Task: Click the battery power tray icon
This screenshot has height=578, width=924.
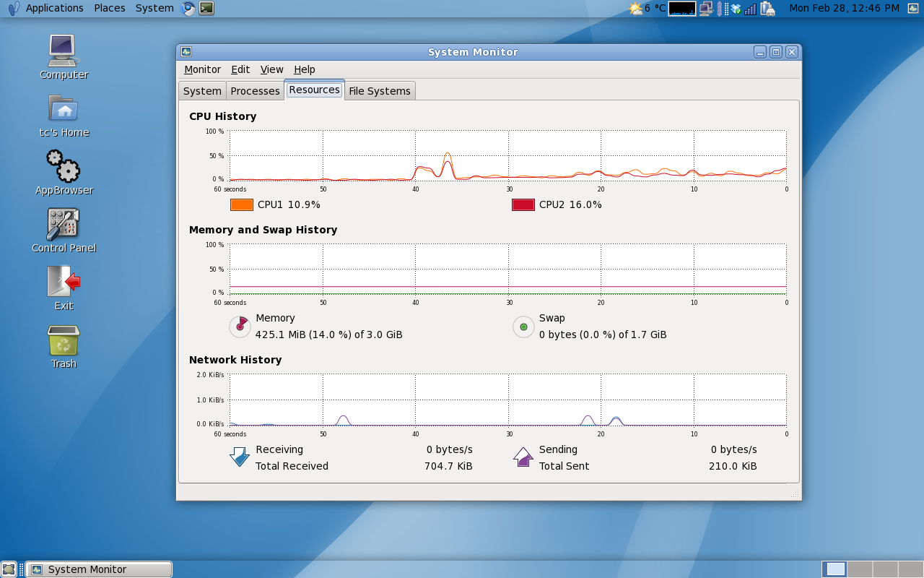Action: click(x=767, y=9)
